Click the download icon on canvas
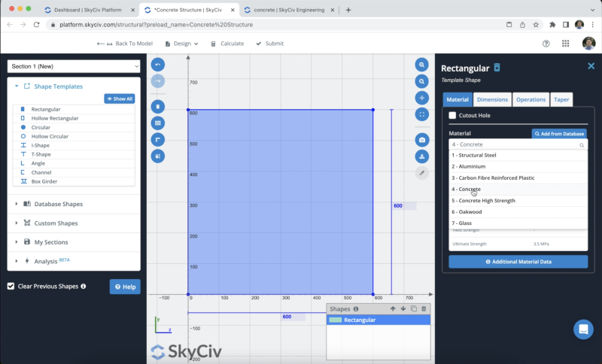The height and width of the screenshot is (364, 602). (421, 156)
